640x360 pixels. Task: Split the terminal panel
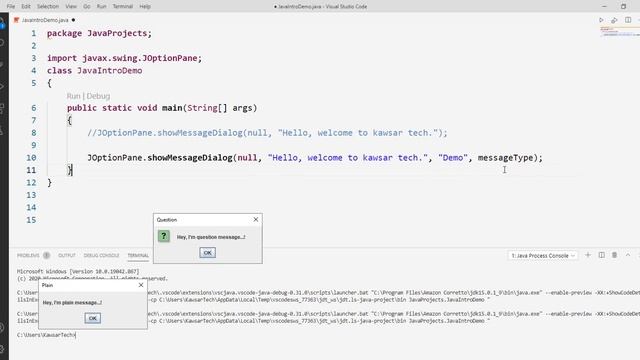[x=601, y=255]
